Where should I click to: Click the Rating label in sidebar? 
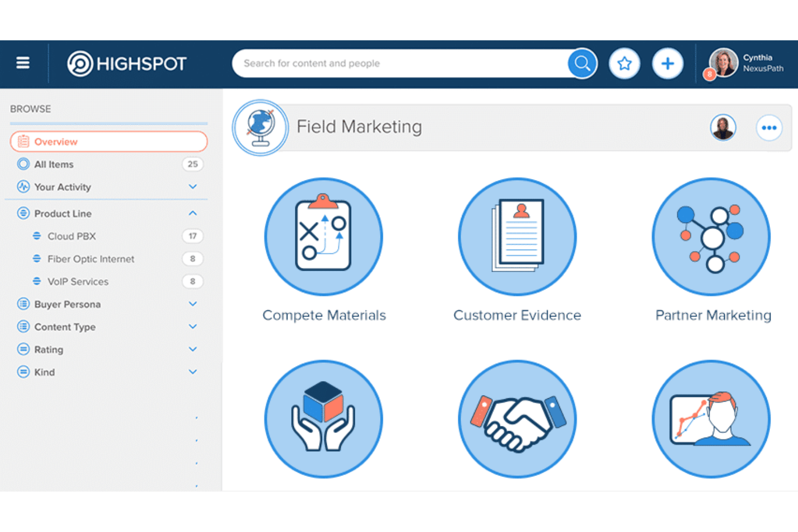point(49,349)
